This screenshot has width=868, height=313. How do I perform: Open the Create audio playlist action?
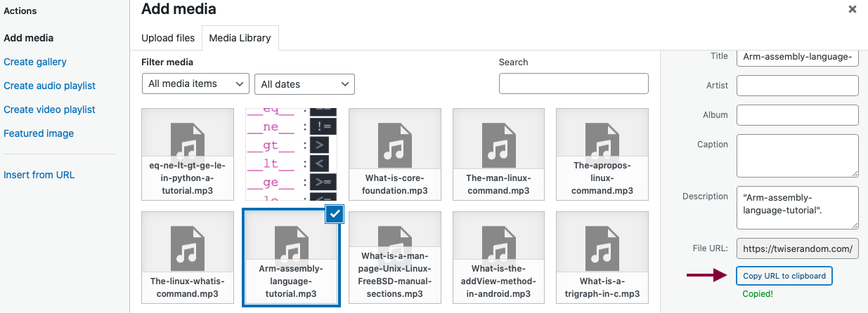(x=49, y=86)
